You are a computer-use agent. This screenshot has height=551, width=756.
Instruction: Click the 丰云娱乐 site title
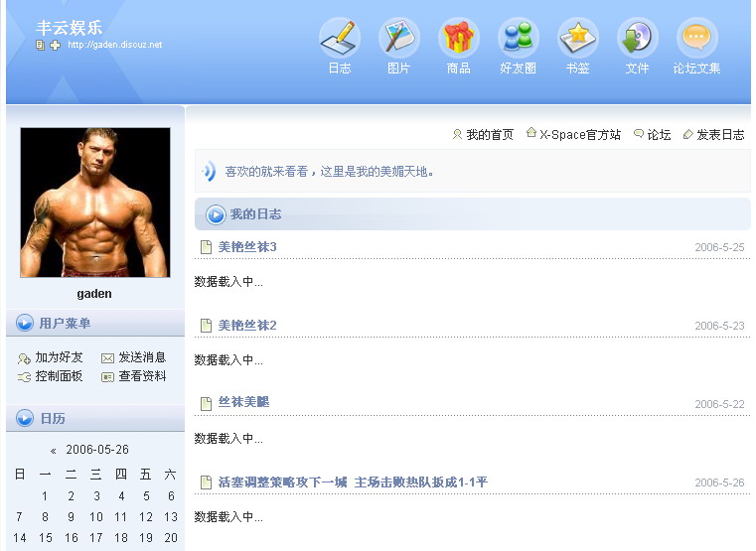coord(69,28)
